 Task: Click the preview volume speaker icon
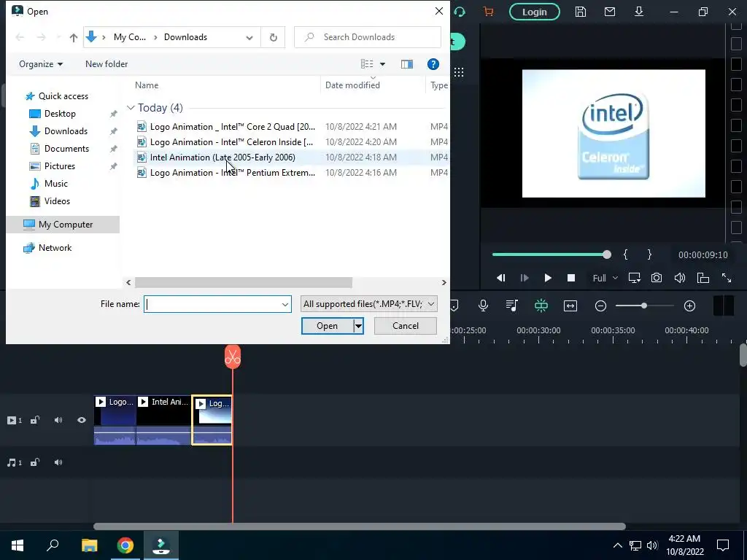(680, 278)
